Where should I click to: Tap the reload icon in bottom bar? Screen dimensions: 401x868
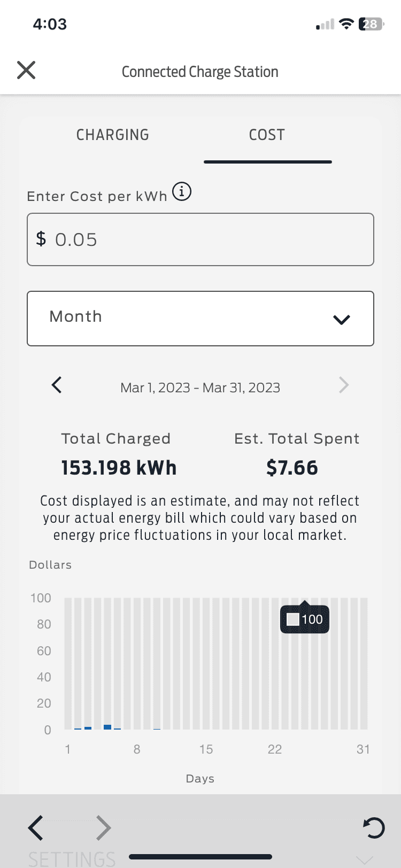tap(374, 828)
